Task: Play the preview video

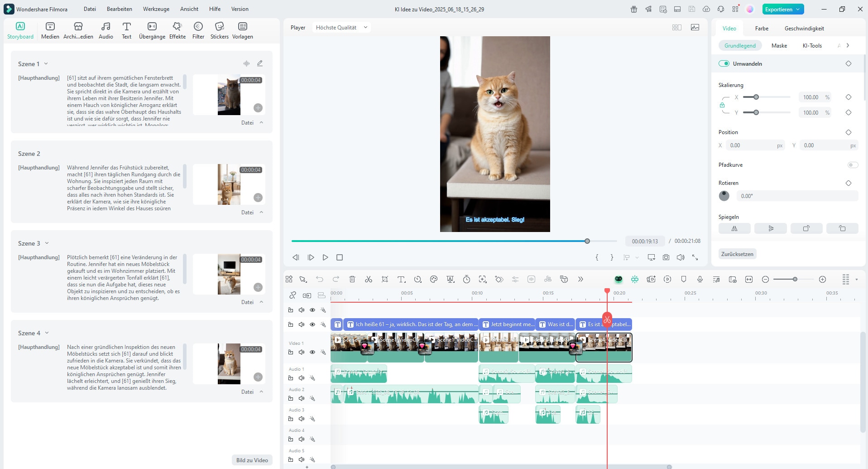Action: point(325,257)
